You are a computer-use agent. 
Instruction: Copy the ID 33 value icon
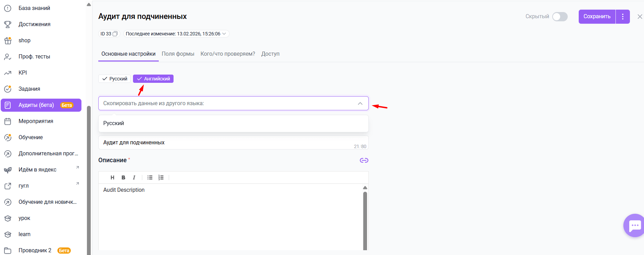pos(115,34)
